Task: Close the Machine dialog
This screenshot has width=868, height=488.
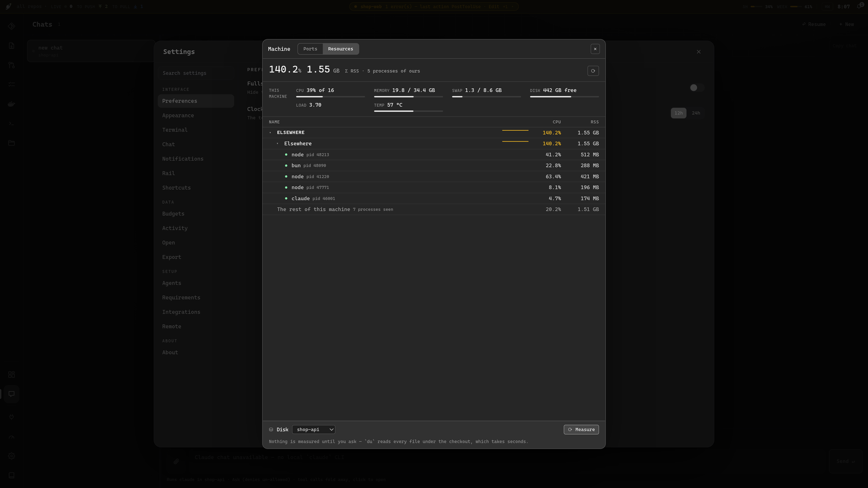Action: click(x=595, y=49)
